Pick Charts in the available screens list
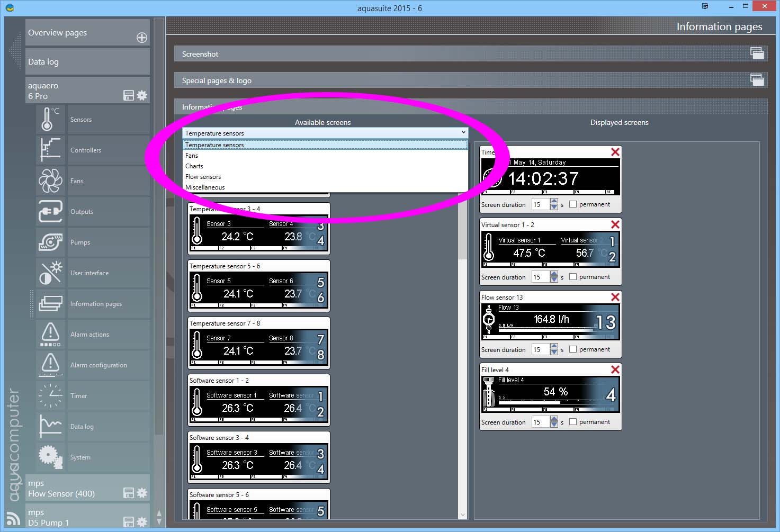The image size is (780, 532). tap(325, 166)
